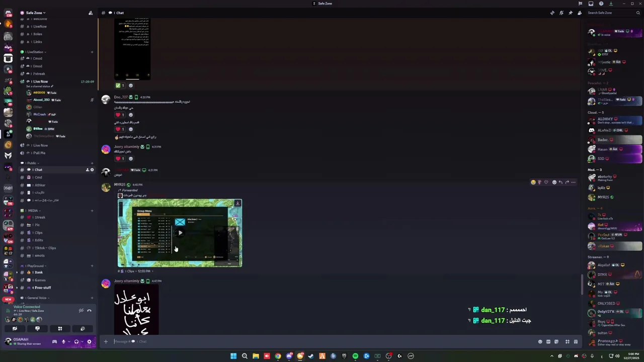Open the Help icon in title bar
This screenshot has width=644, height=362.
pyautogui.click(x=601, y=4)
